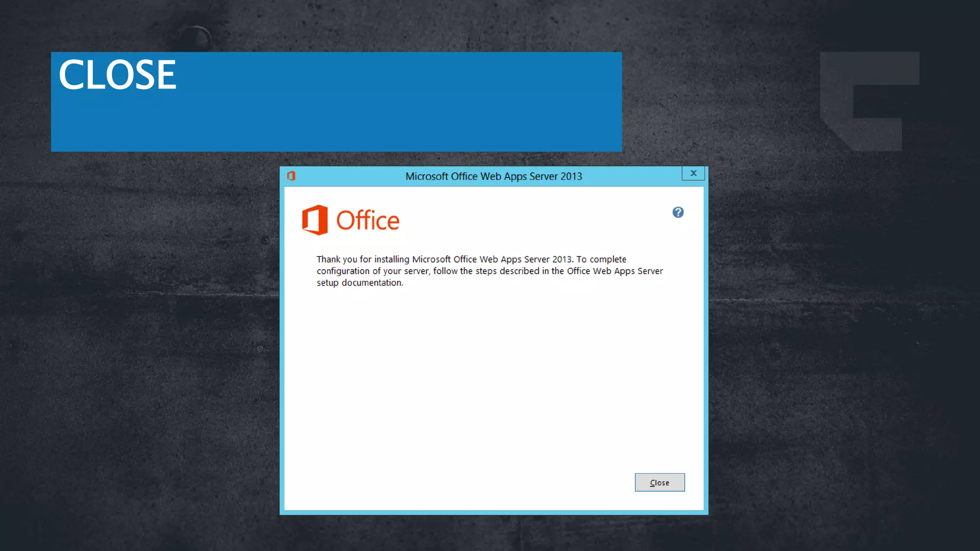Click the 'Microsoft Office Web Apps Server 2013' title text
Screen dimensions: 980x551
(x=493, y=176)
